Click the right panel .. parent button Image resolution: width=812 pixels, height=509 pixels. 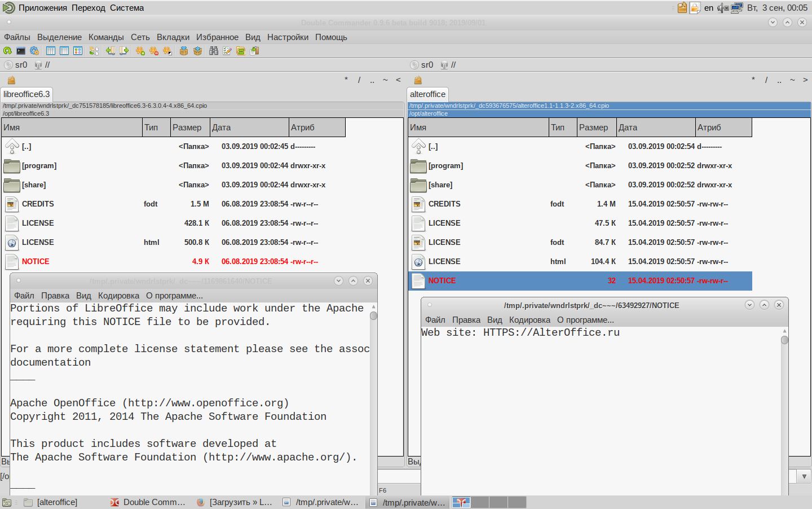point(779,80)
